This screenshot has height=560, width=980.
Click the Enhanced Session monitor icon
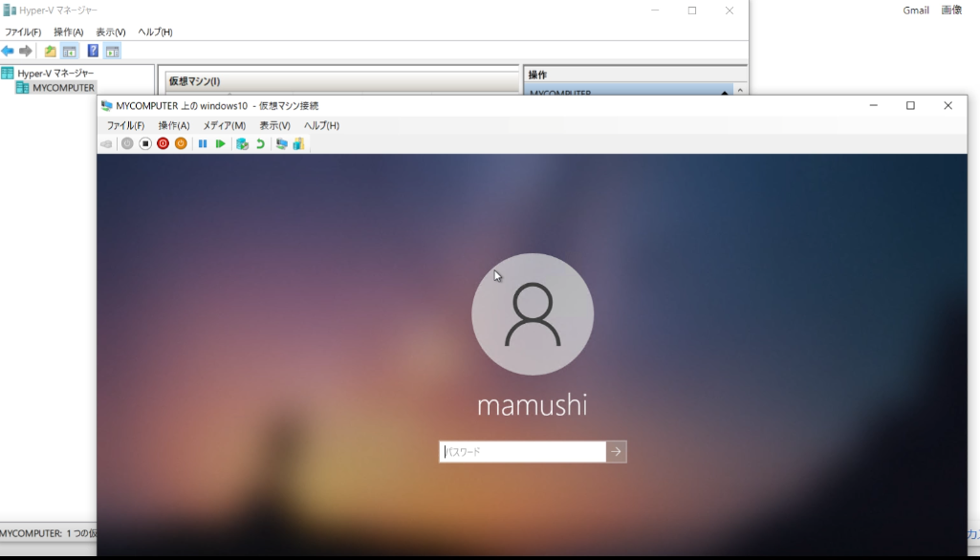coord(281,143)
